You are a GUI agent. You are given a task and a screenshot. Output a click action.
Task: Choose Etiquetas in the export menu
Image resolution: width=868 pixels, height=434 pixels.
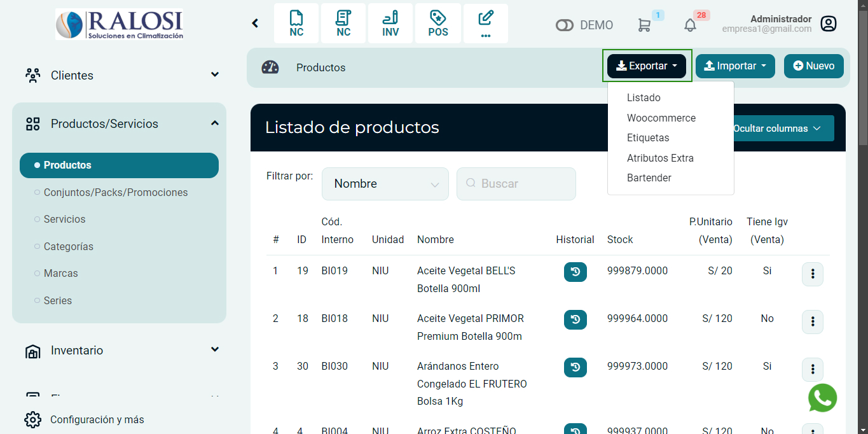(647, 137)
